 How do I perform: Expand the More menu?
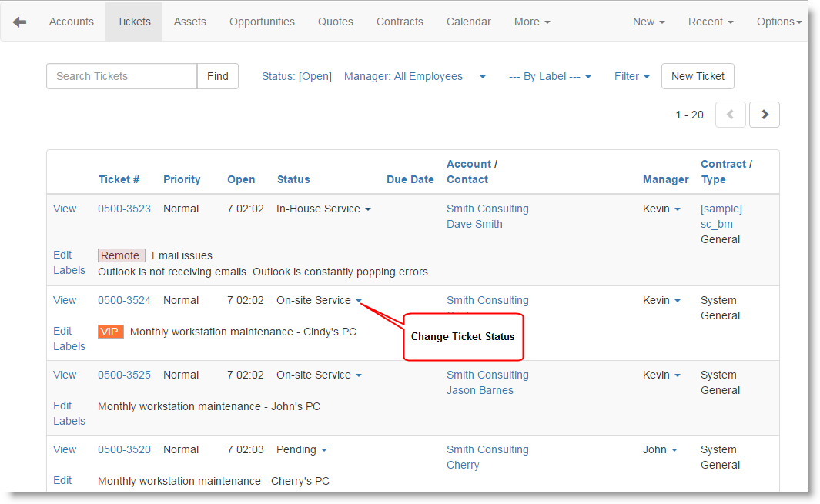click(532, 22)
